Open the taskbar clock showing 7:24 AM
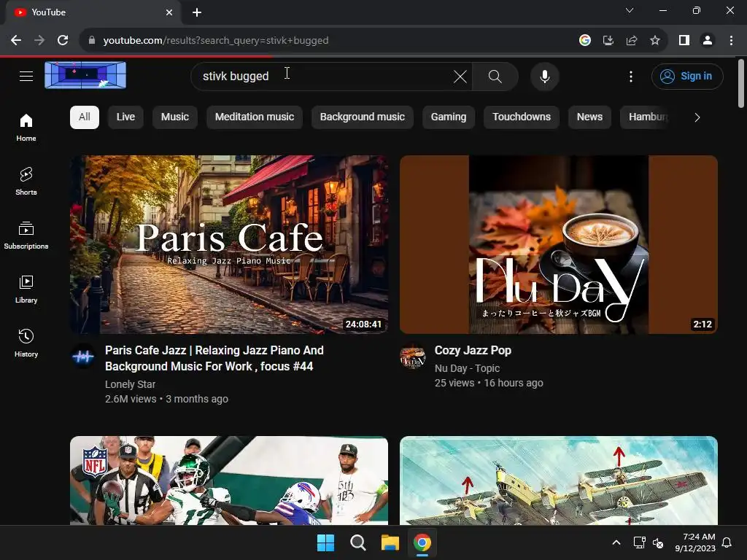Image resolution: width=747 pixels, height=560 pixels. [695, 542]
